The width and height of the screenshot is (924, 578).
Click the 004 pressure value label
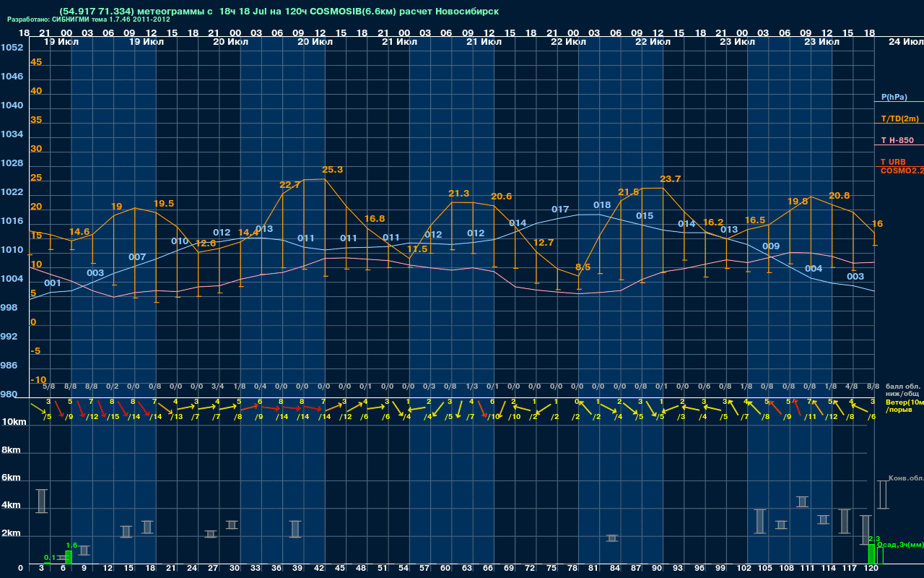[x=814, y=269]
